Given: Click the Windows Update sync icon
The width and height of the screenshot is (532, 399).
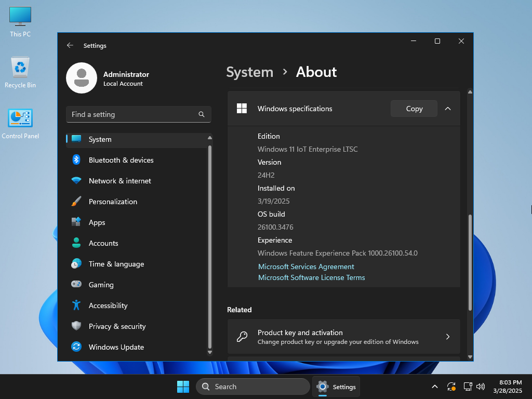Looking at the screenshot, I should coord(76,347).
